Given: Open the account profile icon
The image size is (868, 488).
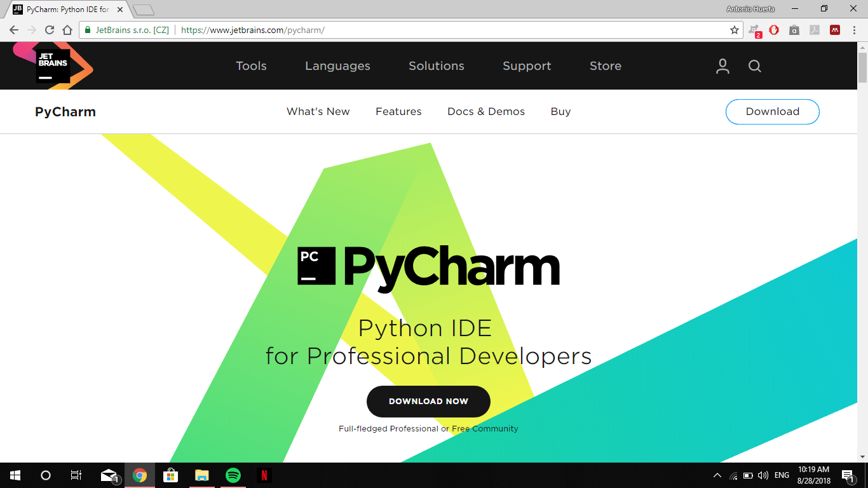Looking at the screenshot, I should pyautogui.click(x=722, y=65).
